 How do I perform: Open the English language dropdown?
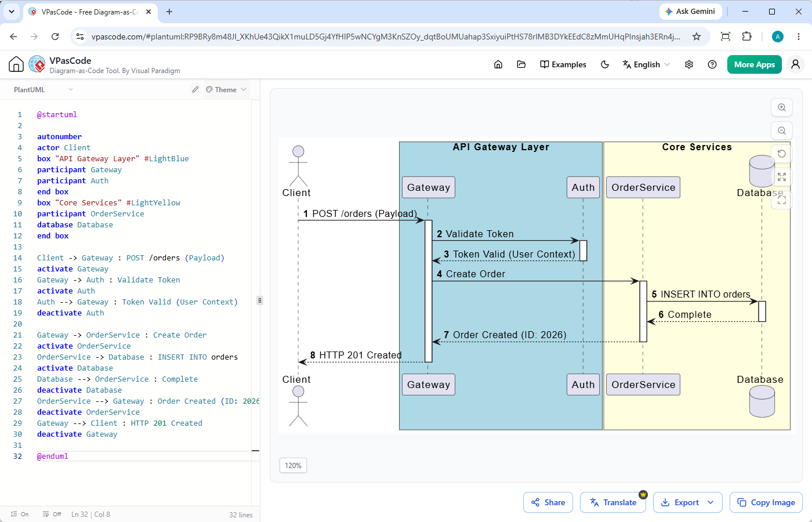click(646, 64)
